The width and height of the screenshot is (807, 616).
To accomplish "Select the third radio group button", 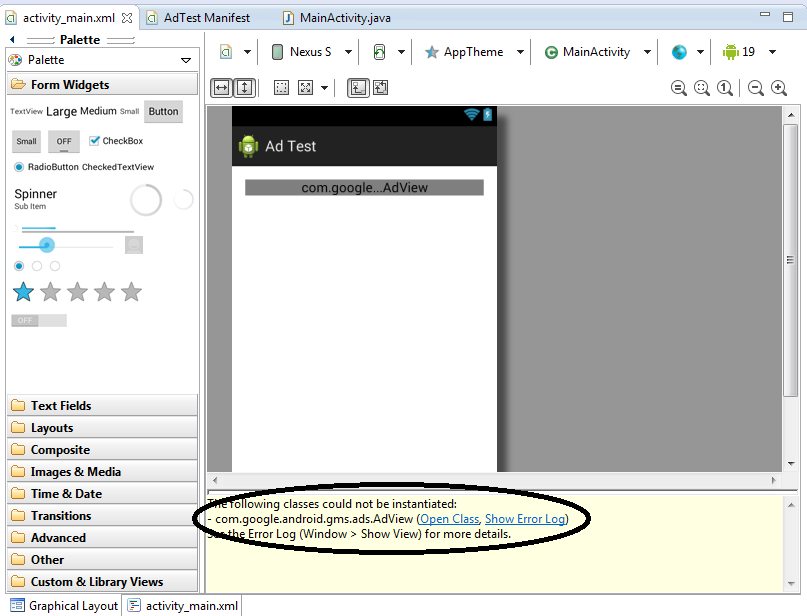I will pos(55,266).
